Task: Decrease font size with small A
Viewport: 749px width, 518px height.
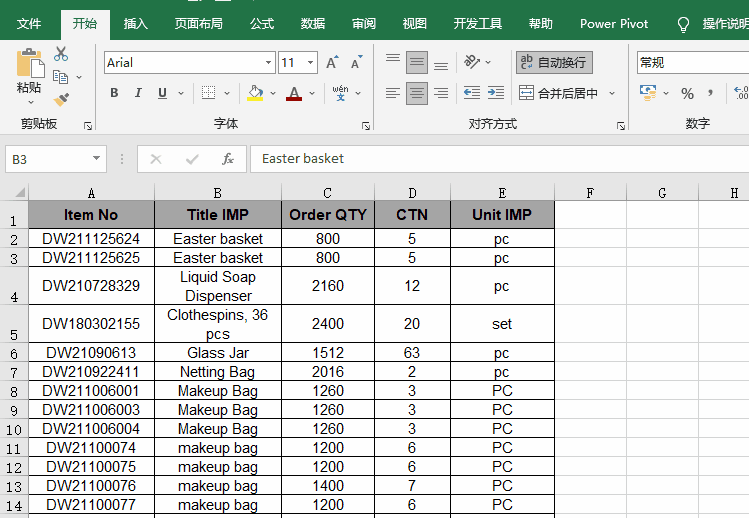Action: pyautogui.click(x=356, y=63)
